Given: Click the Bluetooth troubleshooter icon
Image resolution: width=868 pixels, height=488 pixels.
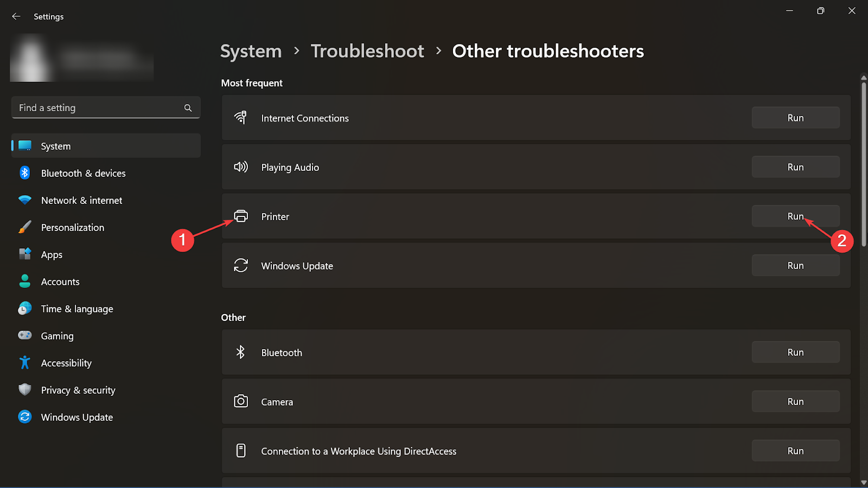Looking at the screenshot, I should (240, 352).
